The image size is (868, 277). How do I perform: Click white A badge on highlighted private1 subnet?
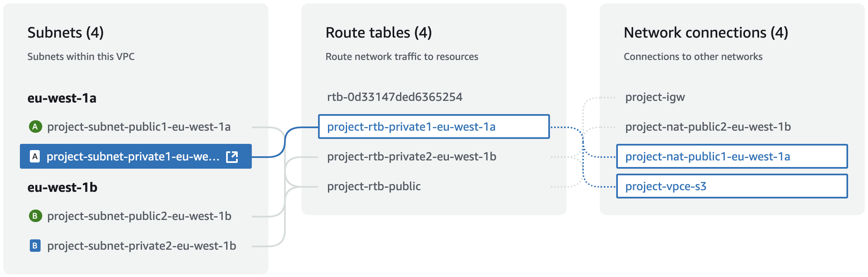(35, 157)
